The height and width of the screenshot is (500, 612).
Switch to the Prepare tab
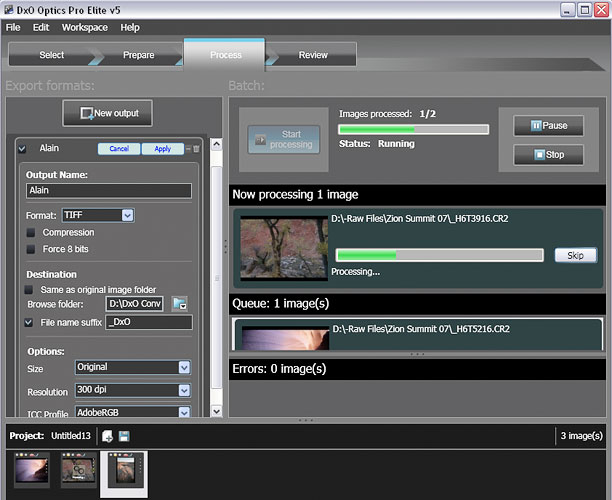tap(139, 55)
